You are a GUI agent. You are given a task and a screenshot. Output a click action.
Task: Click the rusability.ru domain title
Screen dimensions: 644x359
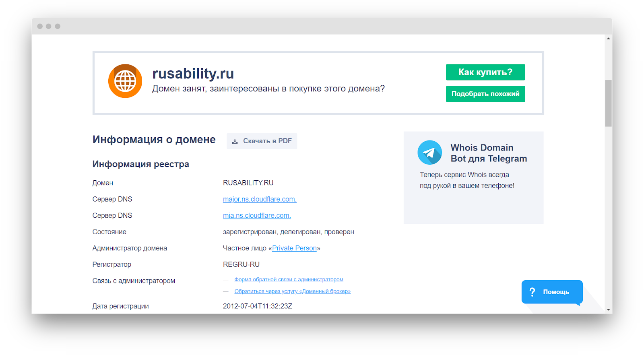[193, 74]
